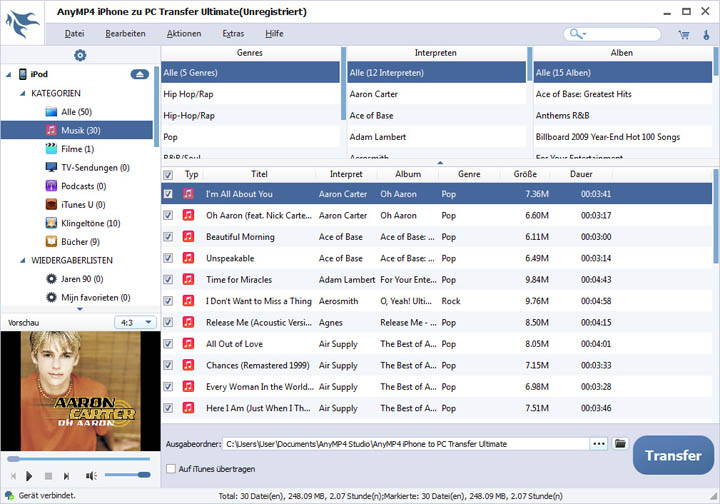Adjust the preview volume slider
The height and width of the screenshot is (504, 720).
127,475
